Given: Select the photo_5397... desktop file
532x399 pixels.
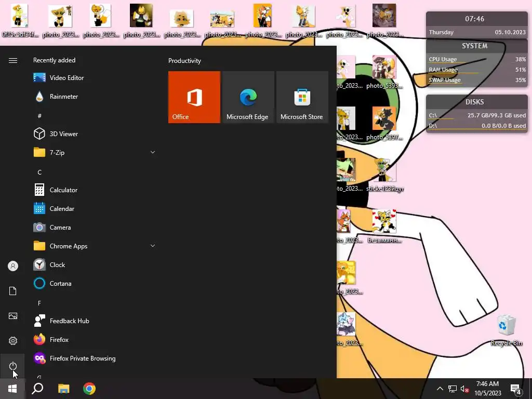Looking at the screenshot, I should click(x=385, y=124).
